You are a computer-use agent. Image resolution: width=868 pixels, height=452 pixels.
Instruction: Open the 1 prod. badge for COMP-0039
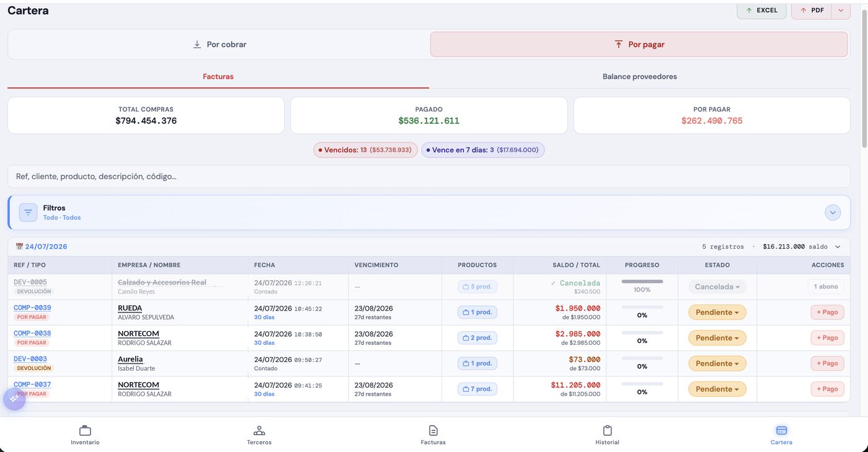(477, 312)
